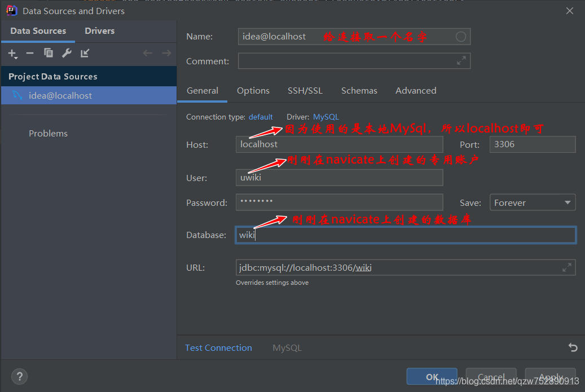
Task: Change connection type via default link
Action: tap(261, 117)
